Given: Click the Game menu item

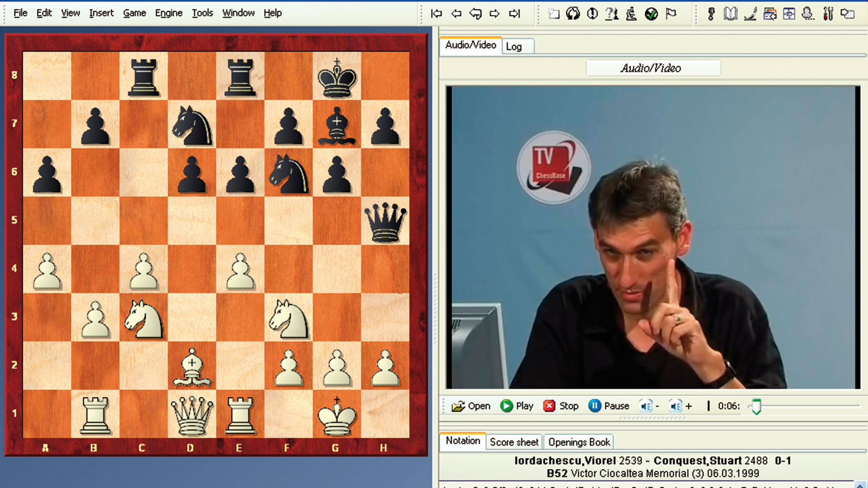Looking at the screenshot, I should [x=134, y=13].
